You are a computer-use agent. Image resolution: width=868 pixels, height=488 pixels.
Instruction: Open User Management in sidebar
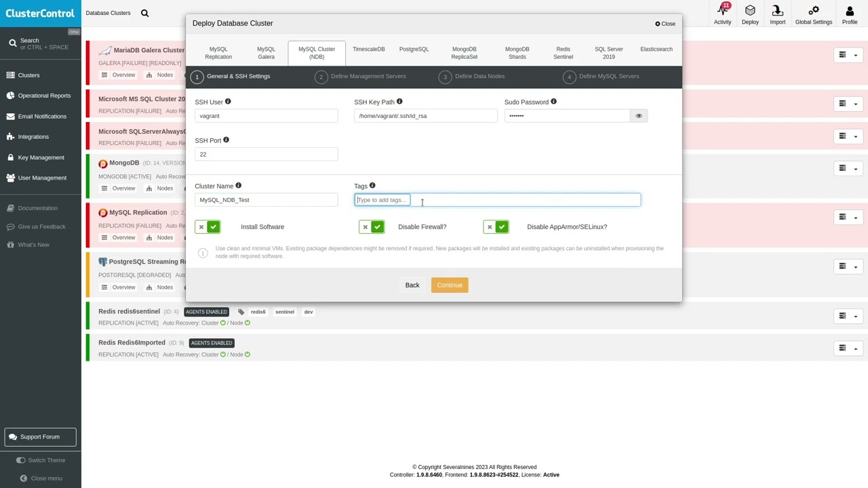point(42,178)
